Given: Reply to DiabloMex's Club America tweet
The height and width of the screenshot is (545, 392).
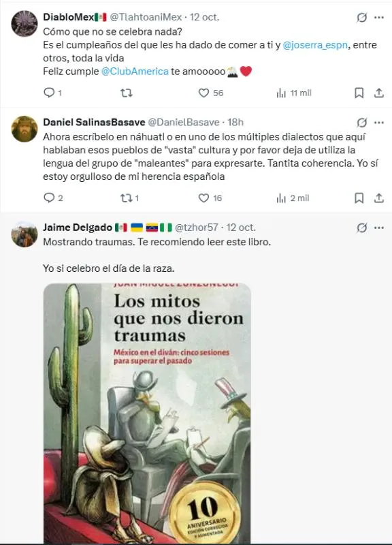Looking at the screenshot, I should (49, 93).
